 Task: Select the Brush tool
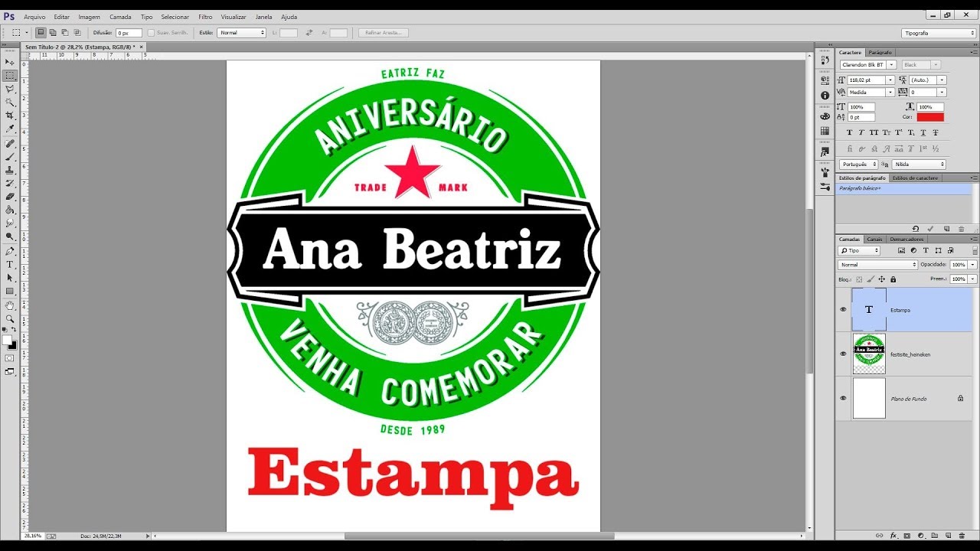10,156
